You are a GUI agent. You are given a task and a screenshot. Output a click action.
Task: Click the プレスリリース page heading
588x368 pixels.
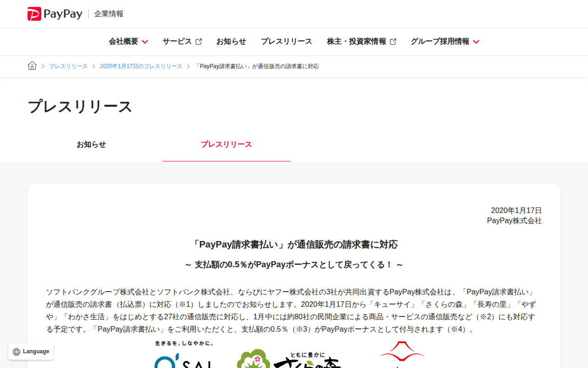point(80,106)
